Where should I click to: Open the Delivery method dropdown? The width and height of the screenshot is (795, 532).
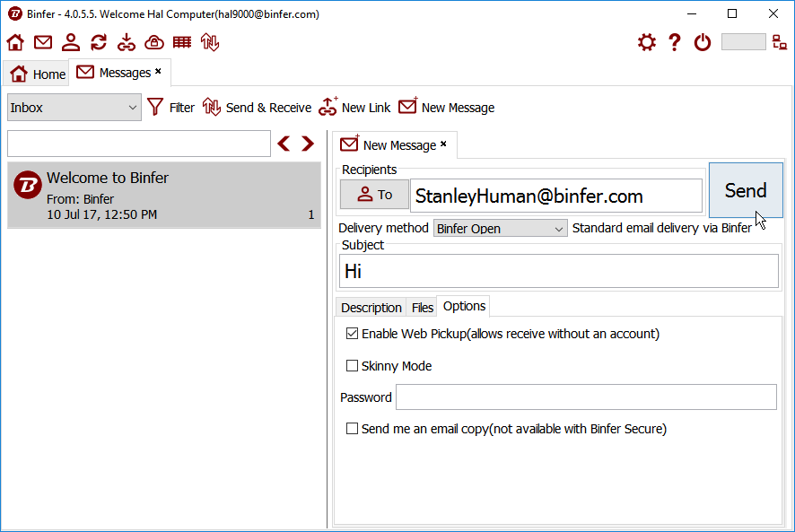pyautogui.click(x=501, y=229)
